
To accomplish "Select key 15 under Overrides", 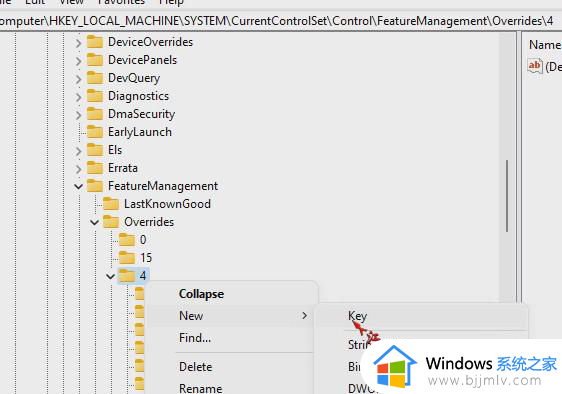I will (146, 258).
